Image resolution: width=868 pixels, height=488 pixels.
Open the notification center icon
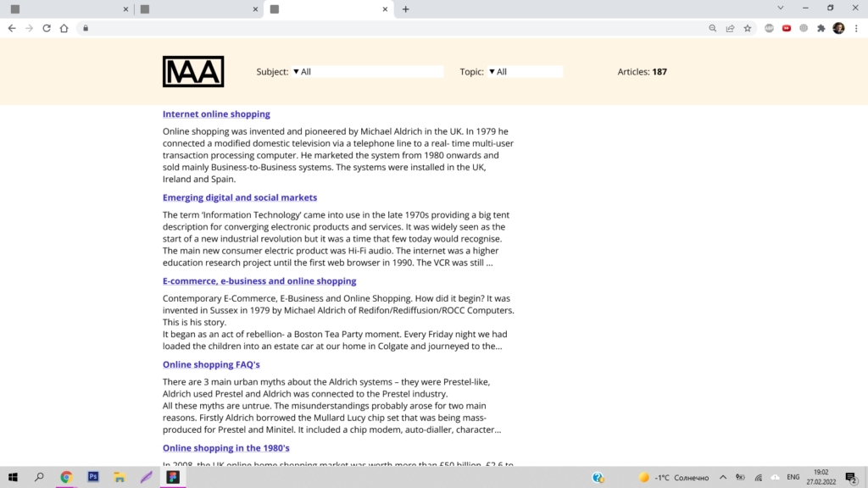coord(851,478)
